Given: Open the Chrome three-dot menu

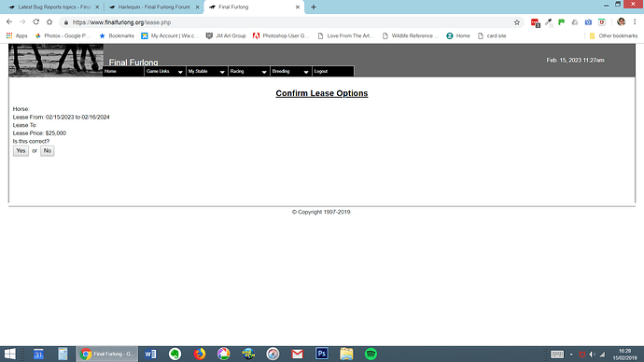Looking at the screenshot, I should point(635,22).
